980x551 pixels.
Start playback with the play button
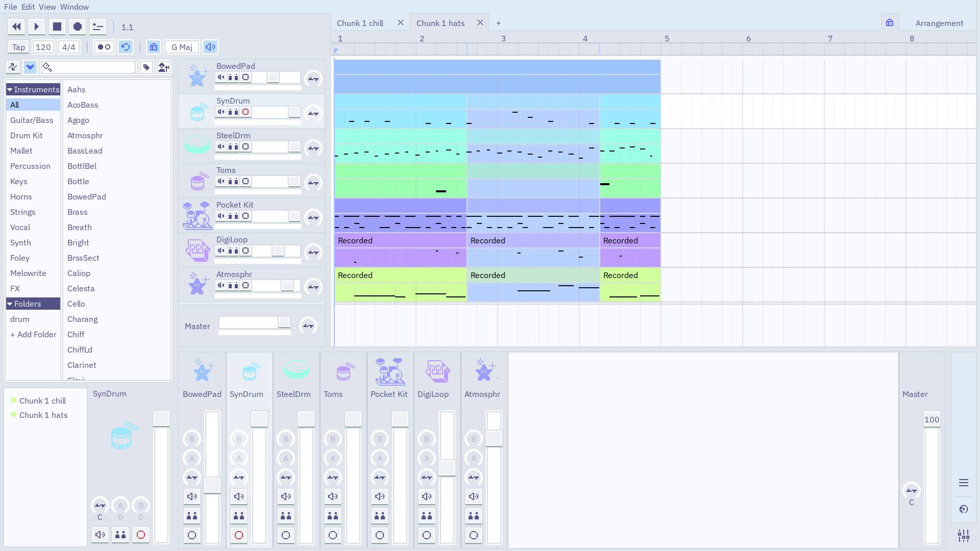(37, 27)
